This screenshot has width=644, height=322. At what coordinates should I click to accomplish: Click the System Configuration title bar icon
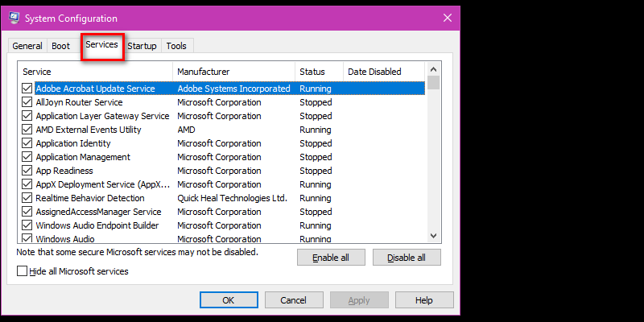click(x=14, y=18)
